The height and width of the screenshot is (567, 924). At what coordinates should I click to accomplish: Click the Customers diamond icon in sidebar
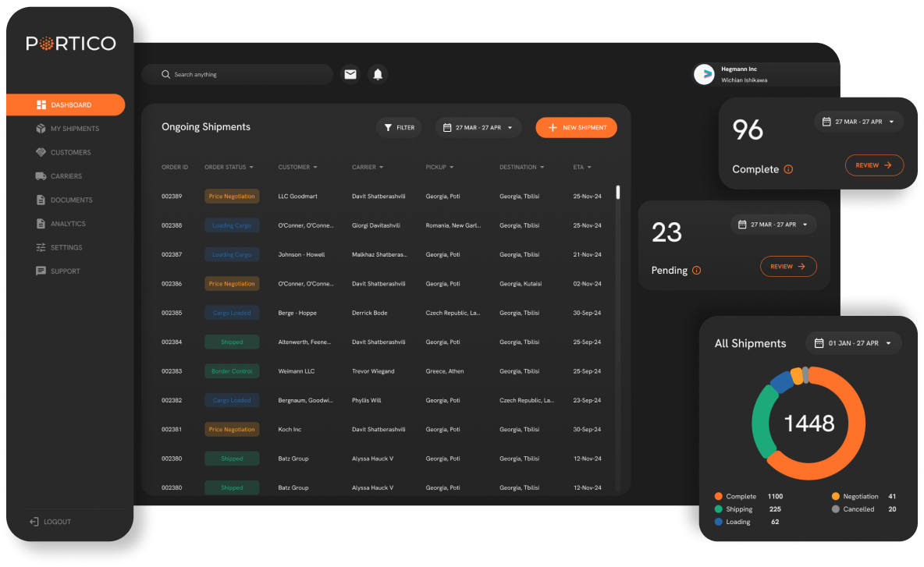tap(41, 152)
